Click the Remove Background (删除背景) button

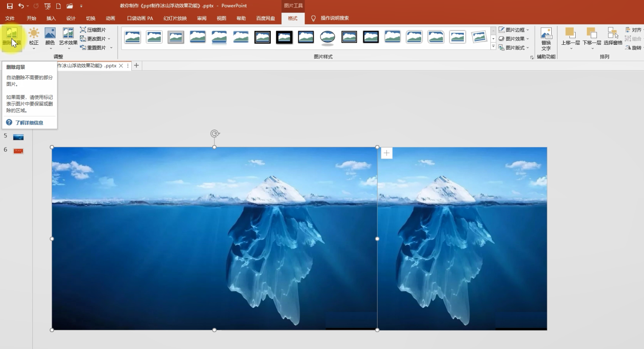pyautogui.click(x=12, y=38)
